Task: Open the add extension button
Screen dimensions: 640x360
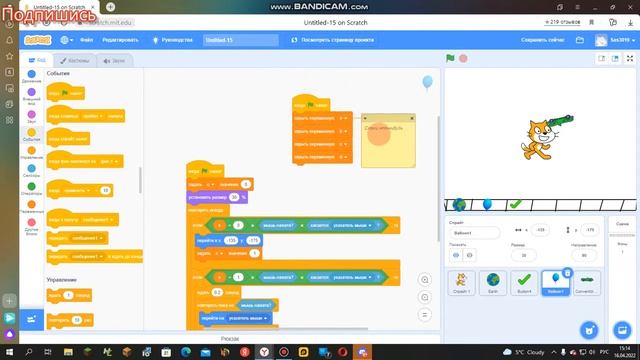Action: [x=31, y=319]
